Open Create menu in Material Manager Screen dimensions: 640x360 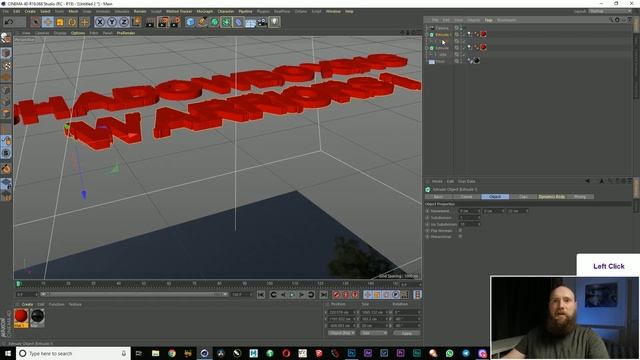[27, 304]
